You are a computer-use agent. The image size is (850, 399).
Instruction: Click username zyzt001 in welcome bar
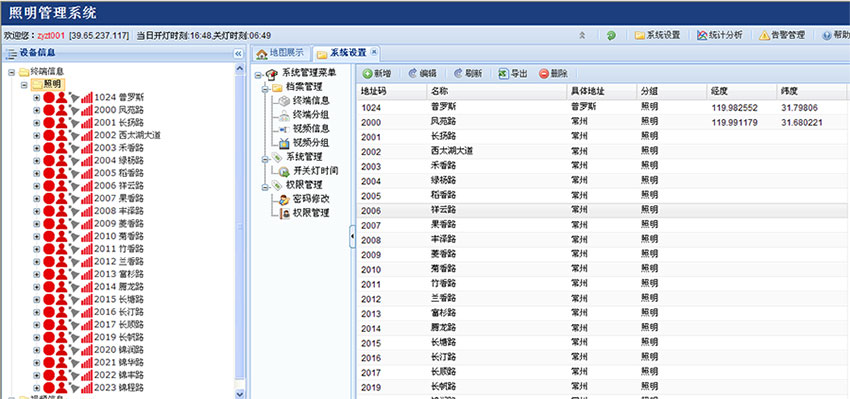click(x=51, y=36)
